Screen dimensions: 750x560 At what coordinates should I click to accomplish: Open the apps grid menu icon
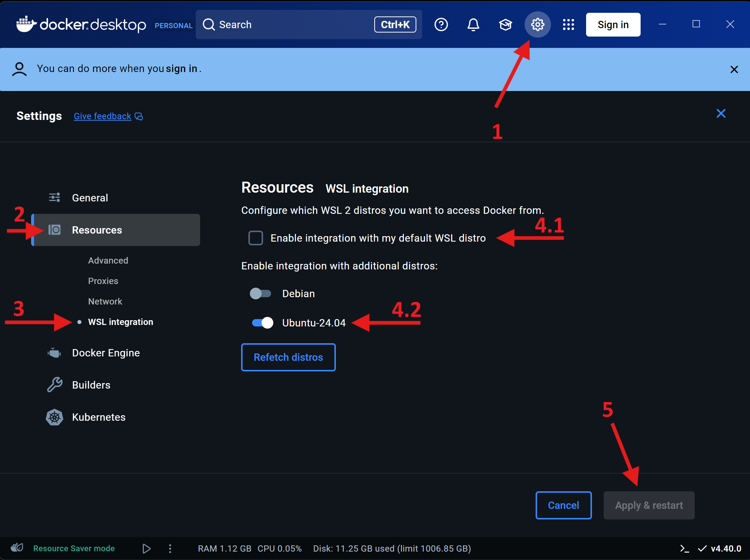[x=569, y=24]
